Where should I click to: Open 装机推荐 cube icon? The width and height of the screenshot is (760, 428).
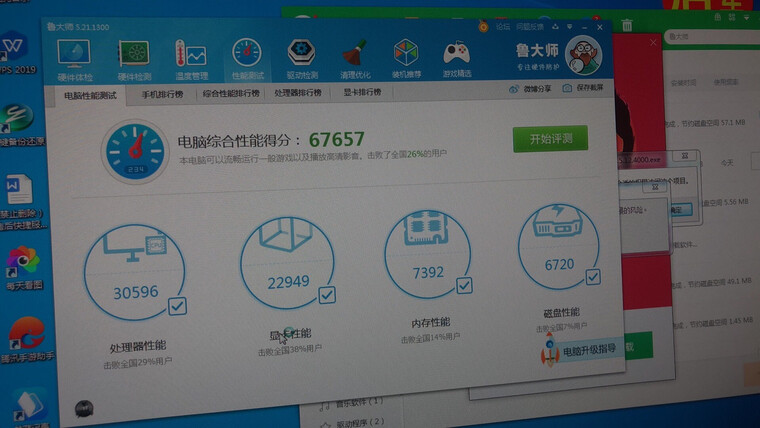point(406,58)
